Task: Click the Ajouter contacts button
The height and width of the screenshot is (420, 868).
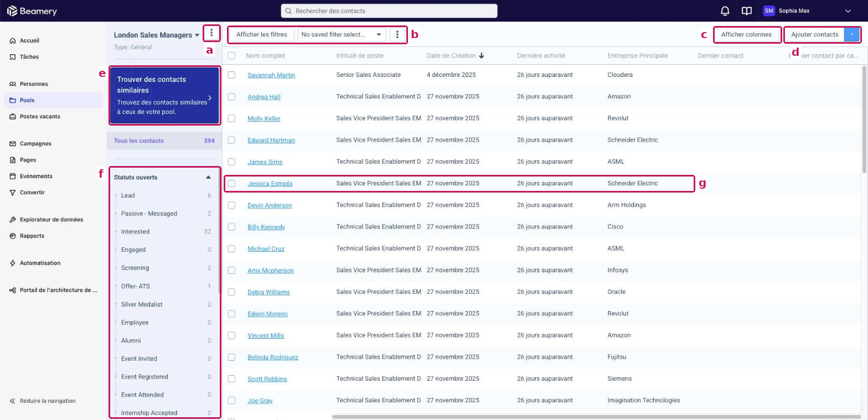Action: [814, 34]
